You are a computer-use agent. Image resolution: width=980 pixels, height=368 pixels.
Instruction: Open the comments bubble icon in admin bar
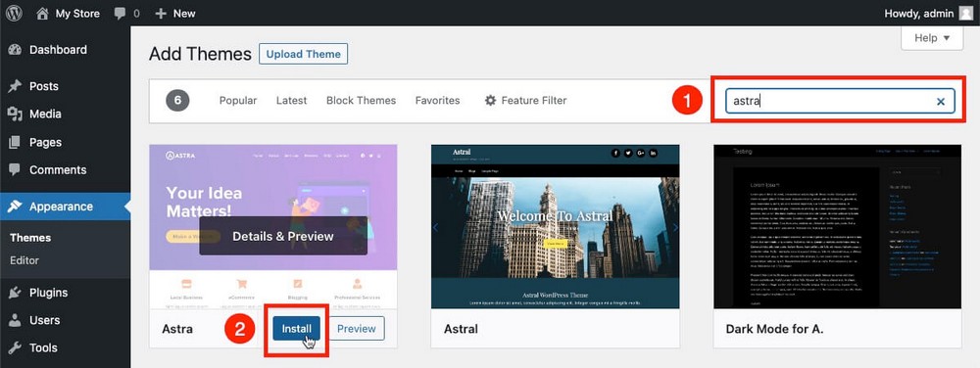point(120,14)
